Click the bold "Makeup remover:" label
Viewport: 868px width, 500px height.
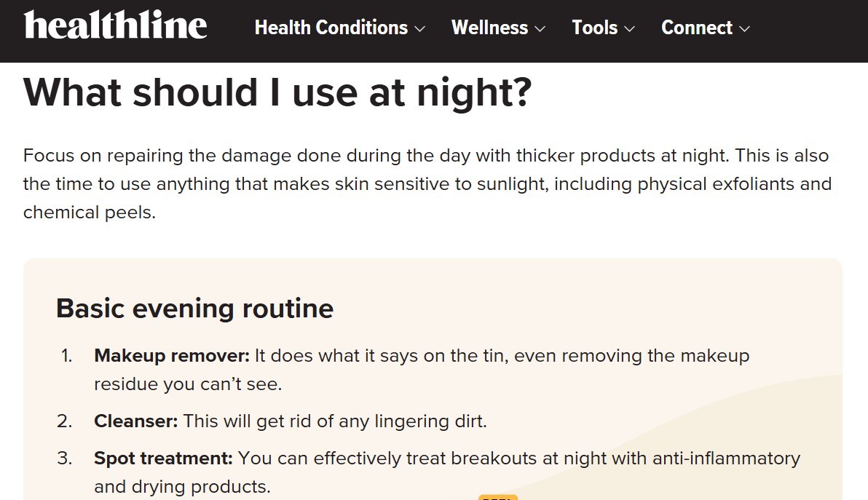[x=172, y=356]
